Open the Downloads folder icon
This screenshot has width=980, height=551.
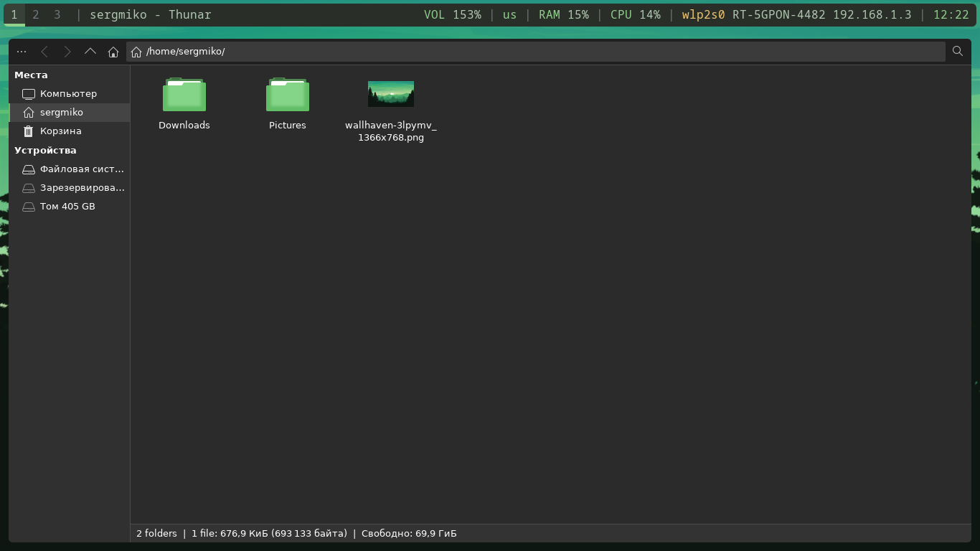[x=184, y=95]
